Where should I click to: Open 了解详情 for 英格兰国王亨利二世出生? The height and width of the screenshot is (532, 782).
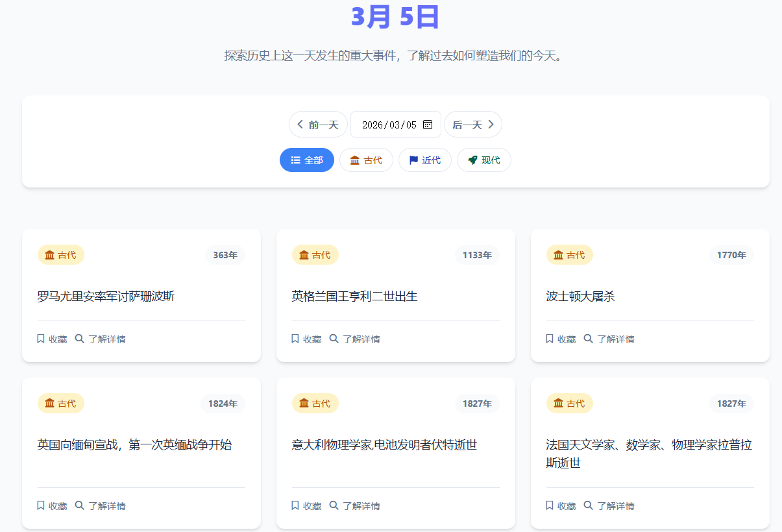point(355,339)
